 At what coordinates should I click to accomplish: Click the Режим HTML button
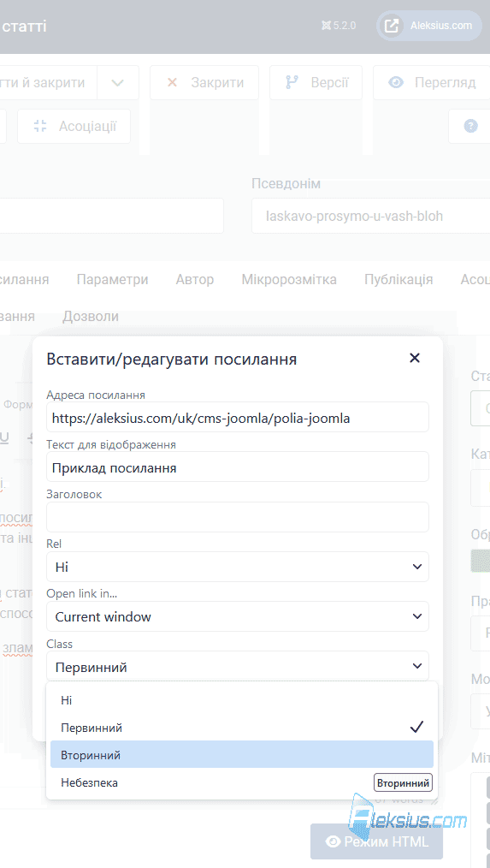376,841
